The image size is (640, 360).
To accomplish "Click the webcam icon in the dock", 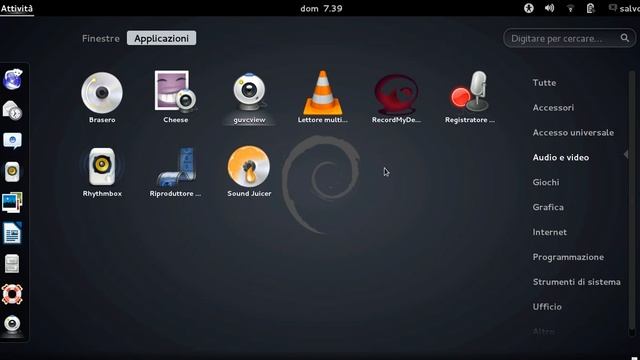I will 12,325.
